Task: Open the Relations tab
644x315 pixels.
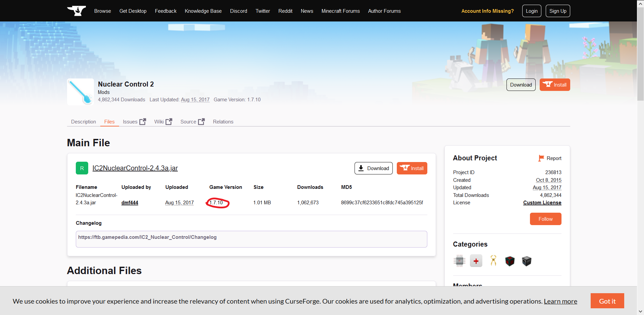Action: [223, 122]
